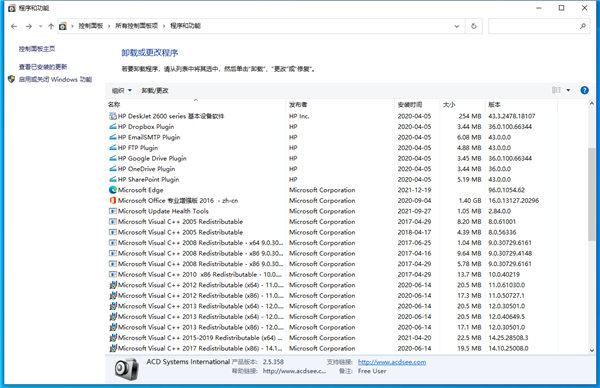
Task: Open Control Panel Home link (控制面板主页)
Action: [37, 49]
